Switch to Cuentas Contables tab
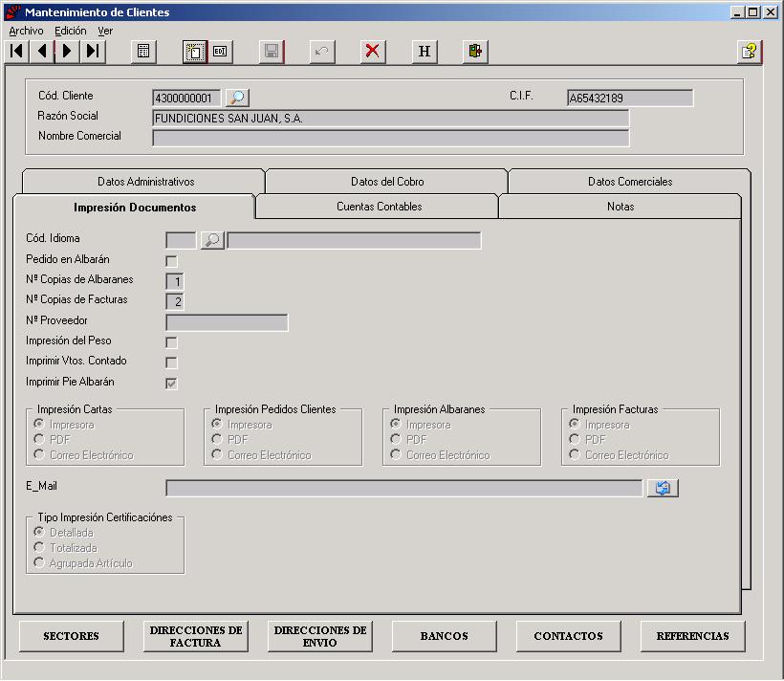 (379, 207)
